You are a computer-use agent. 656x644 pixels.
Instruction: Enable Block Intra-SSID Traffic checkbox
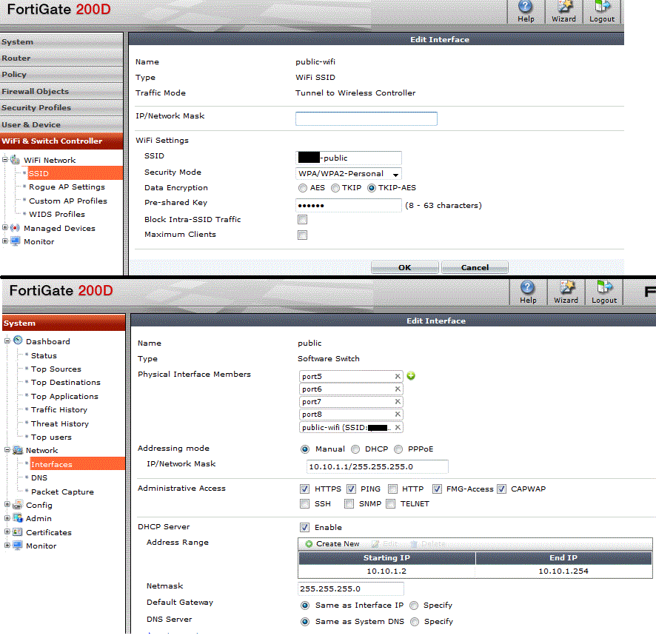(303, 220)
